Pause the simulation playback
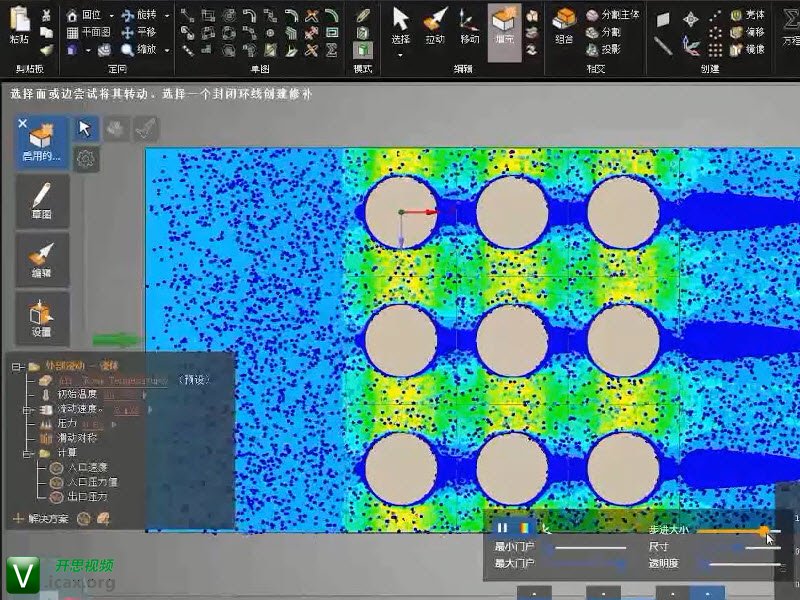The image size is (800, 600). [503, 528]
